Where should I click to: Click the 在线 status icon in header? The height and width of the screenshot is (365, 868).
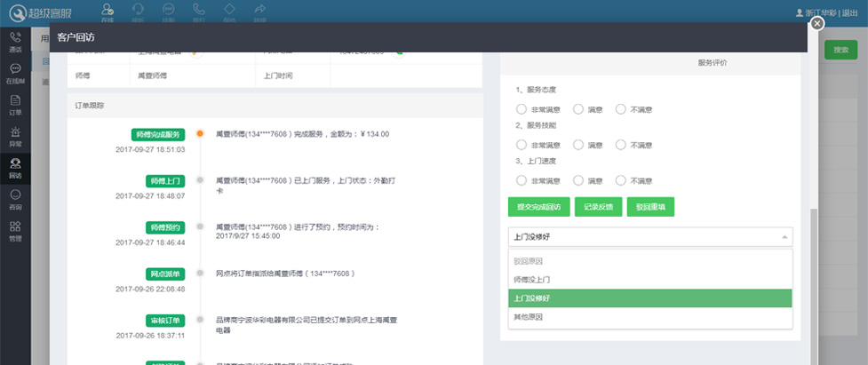pos(108,12)
